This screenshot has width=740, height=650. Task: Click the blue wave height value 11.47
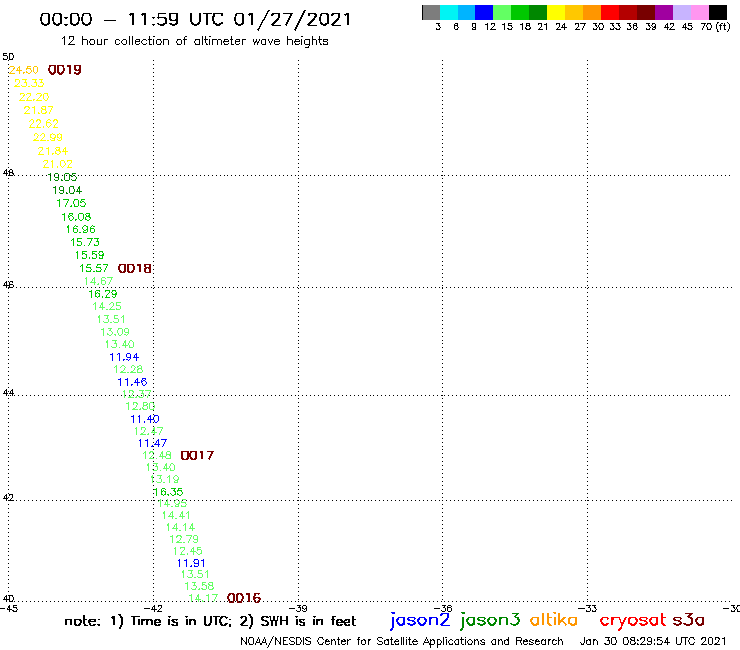click(152, 443)
